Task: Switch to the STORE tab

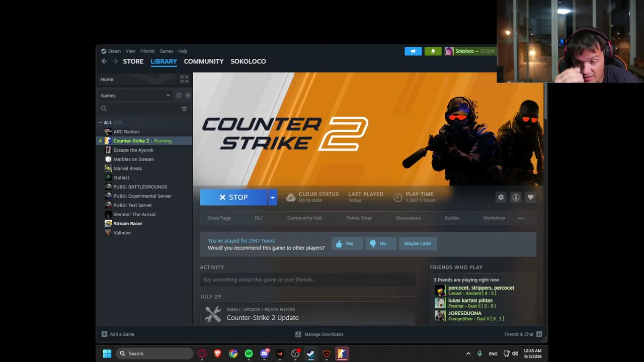Action: point(133,61)
